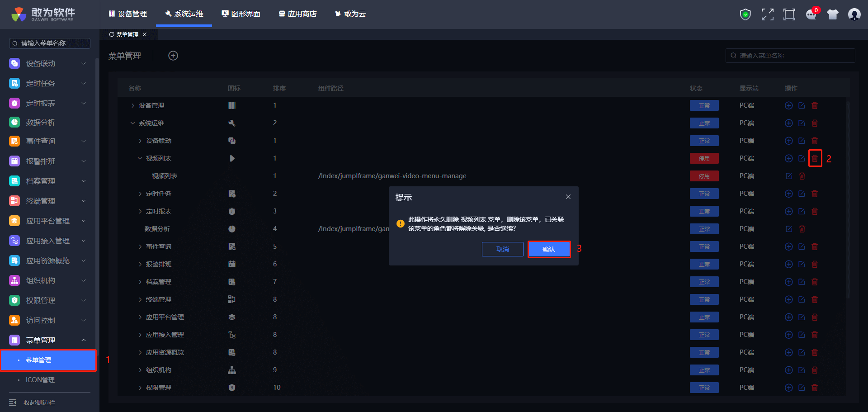
Task: Click the add menu plus icon beside 菜单管理 title
Action: [x=173, y=56]
